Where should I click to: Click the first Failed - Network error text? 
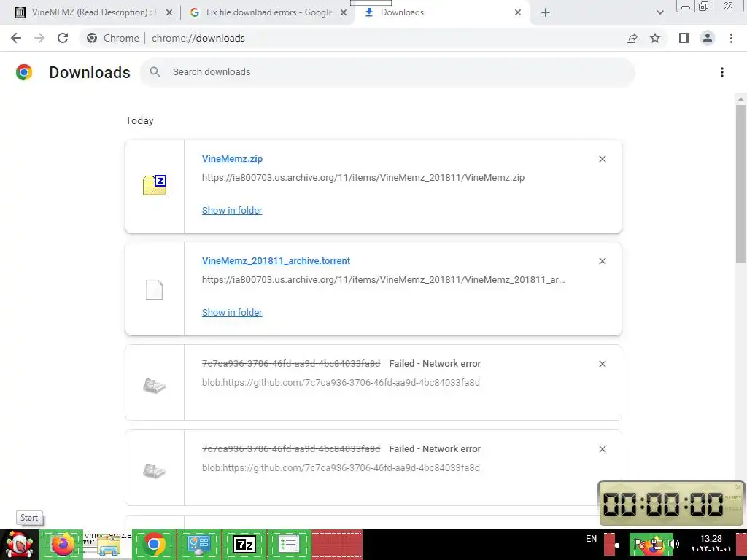tap(435, 363)
